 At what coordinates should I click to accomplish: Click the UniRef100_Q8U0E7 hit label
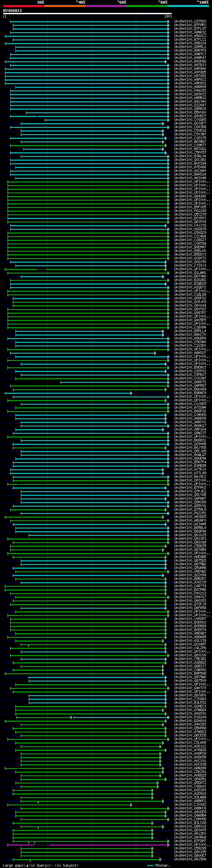pos(190,855)
